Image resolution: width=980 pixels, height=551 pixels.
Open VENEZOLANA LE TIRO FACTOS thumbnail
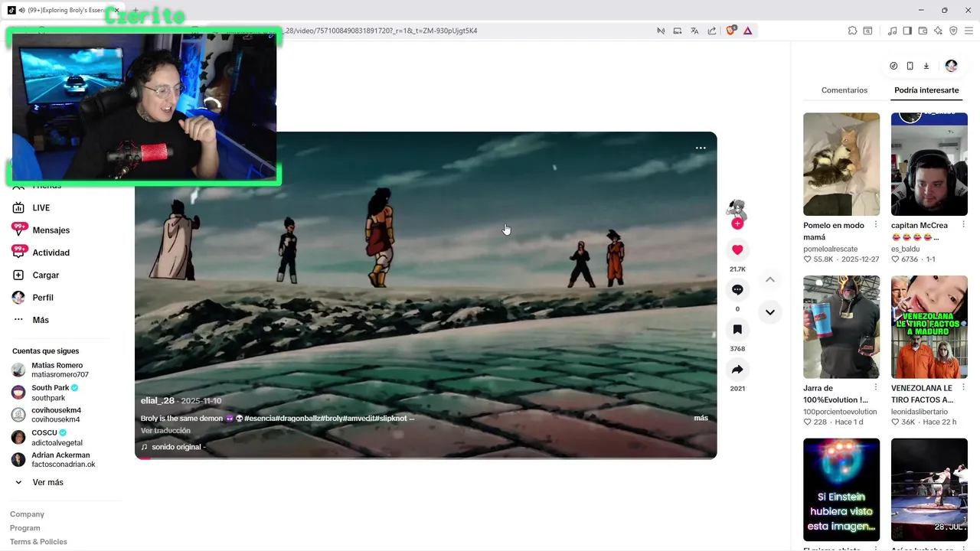[929, 327]
